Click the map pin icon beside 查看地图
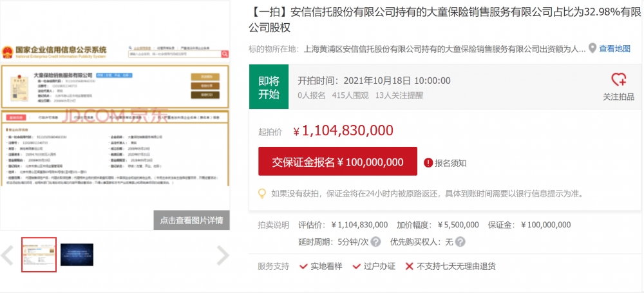644x293 pixels. click(592, 48)
